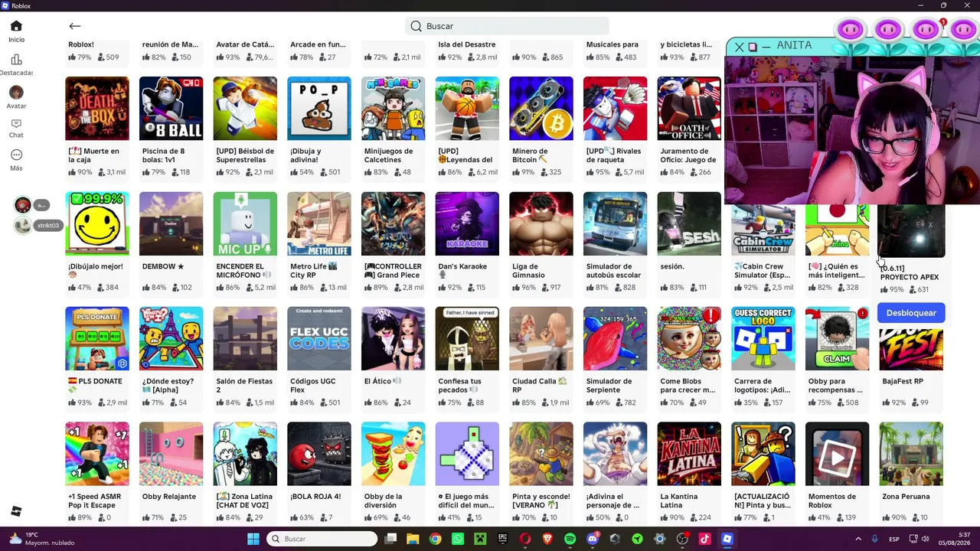
Task: Open Minecraft from the taskbar
Action: click(480, 539)
